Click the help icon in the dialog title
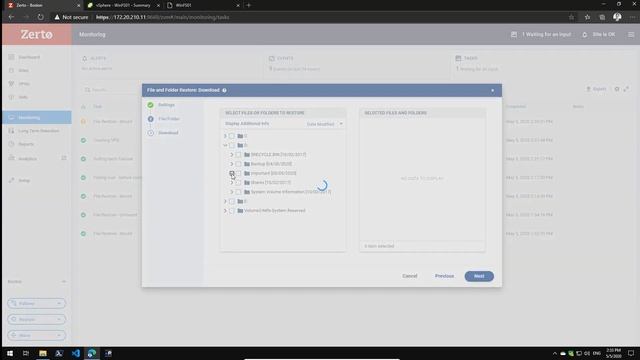The height and width of the screenshot is (360, 640). 224,90
